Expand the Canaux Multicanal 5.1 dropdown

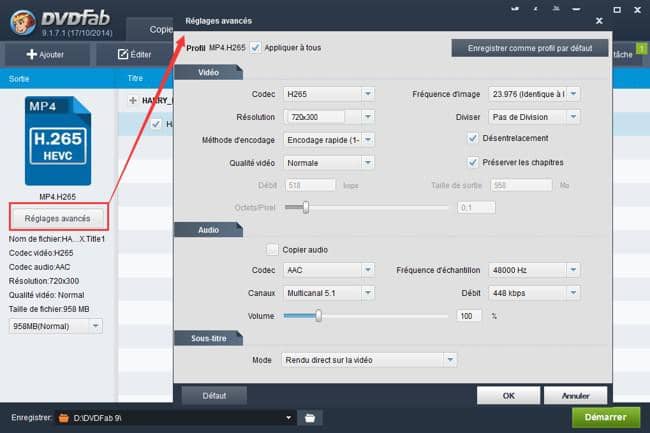368,293
